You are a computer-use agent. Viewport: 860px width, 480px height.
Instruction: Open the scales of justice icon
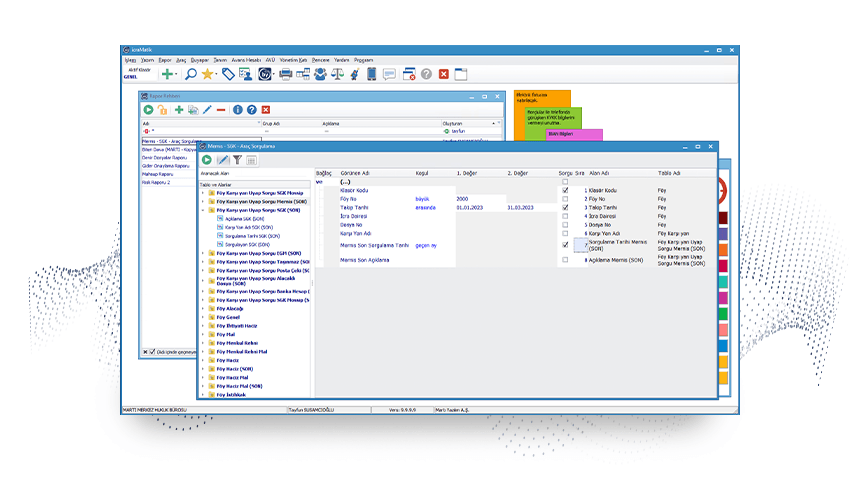pyautogui.click(x=337, y=74)
